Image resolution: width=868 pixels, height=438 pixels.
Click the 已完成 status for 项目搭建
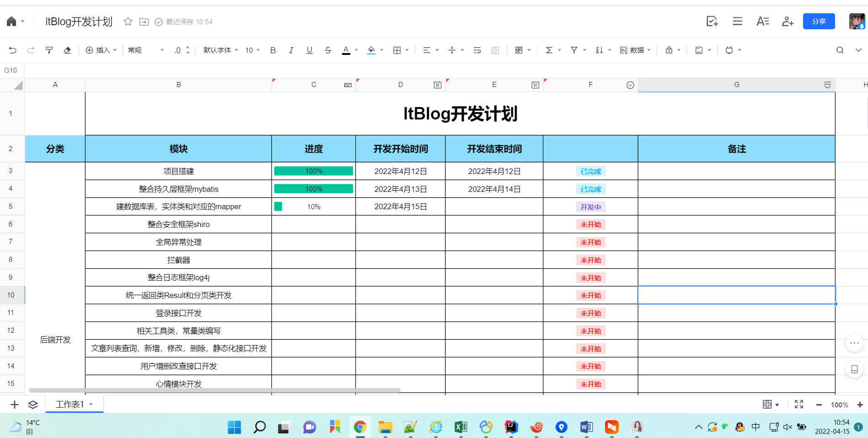pos(590,172)
